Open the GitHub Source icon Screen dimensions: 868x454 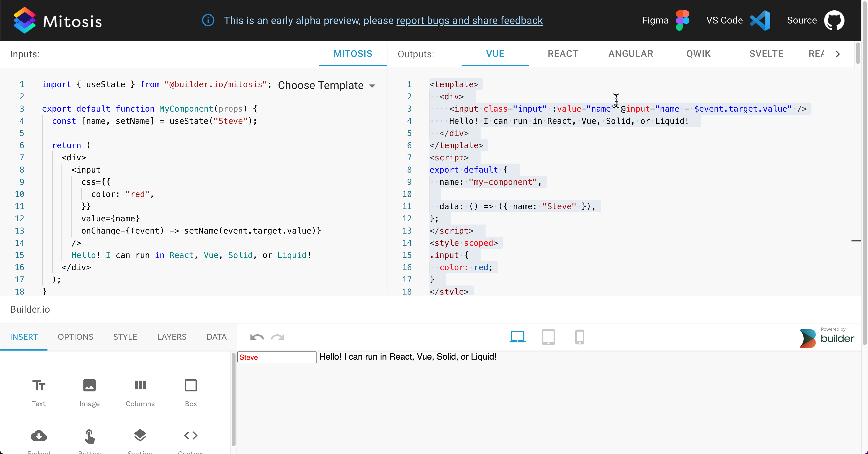pyautogui.click(x=834, y=20)
